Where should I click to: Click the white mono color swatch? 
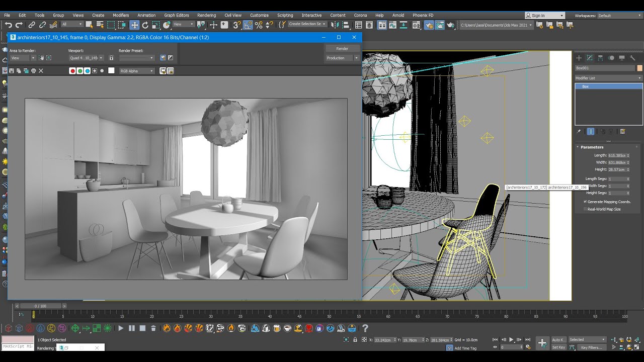pyautogui.click(x=111, y=71)
